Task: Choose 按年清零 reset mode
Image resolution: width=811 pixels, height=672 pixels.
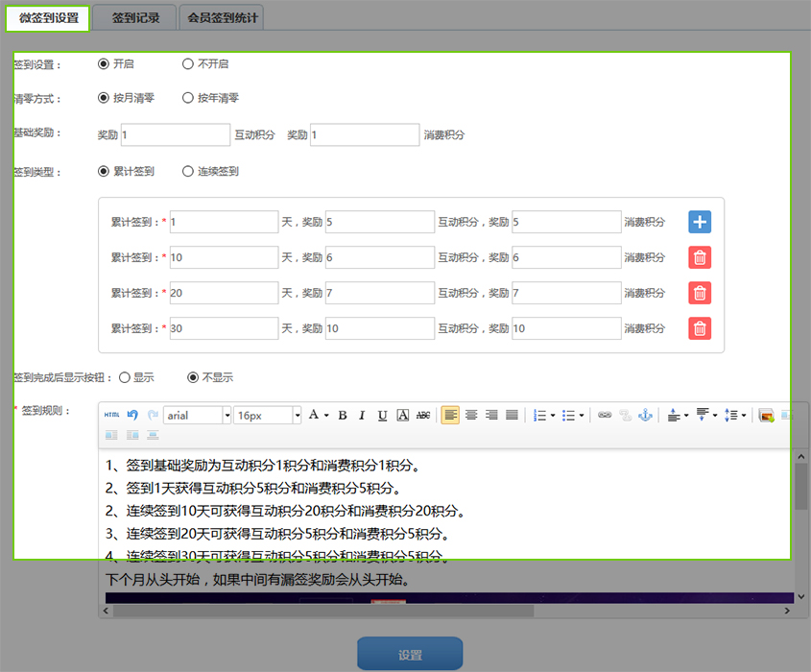Action: tap(188, 98)
